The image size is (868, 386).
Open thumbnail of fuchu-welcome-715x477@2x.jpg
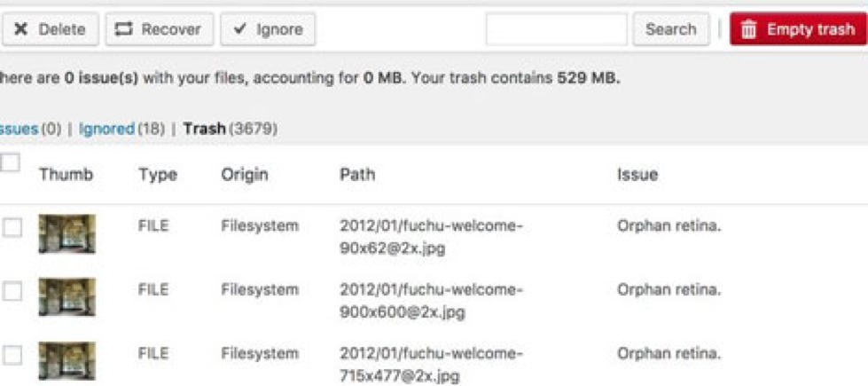[x=67, y=361]
